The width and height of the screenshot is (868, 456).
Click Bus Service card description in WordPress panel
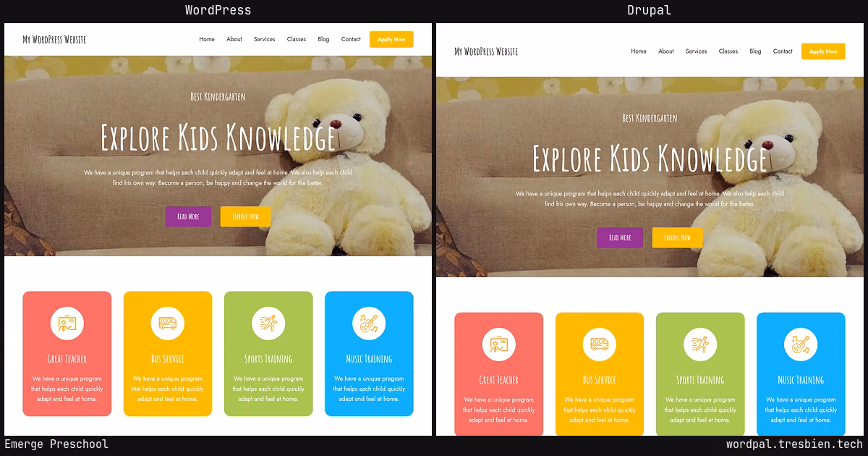pos(168,389)
